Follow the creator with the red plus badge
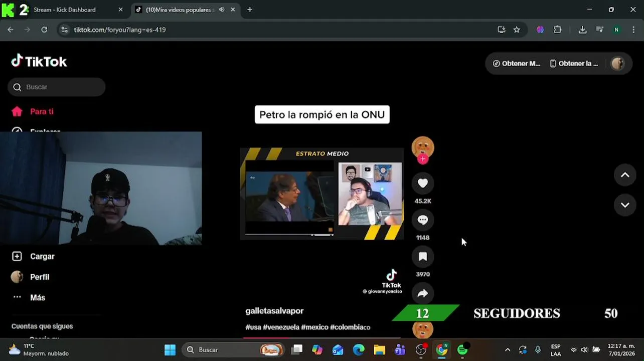 coord(423,159)
